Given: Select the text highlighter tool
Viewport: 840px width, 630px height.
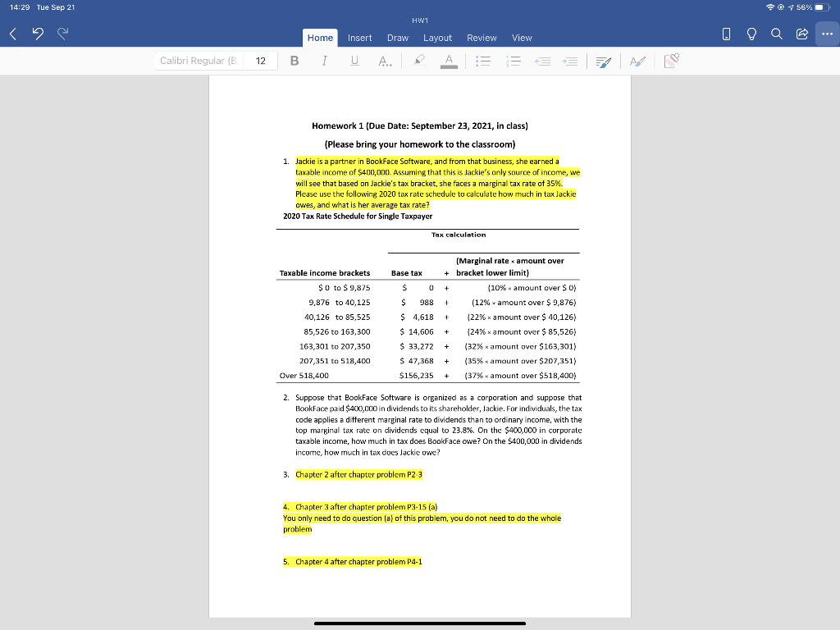Looking at the screenshot, I should click(418, 61).
